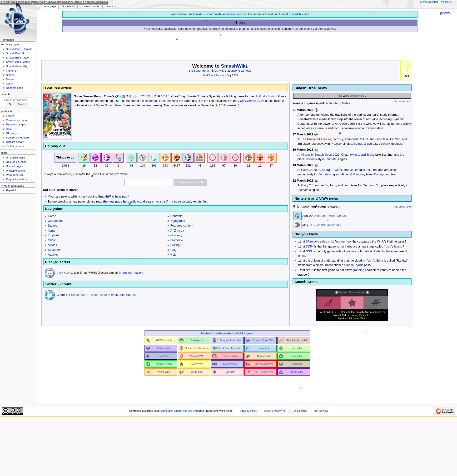Screen dimensions: 457x476
Task: Open the Characters navigation link
Action: (55, 221)
